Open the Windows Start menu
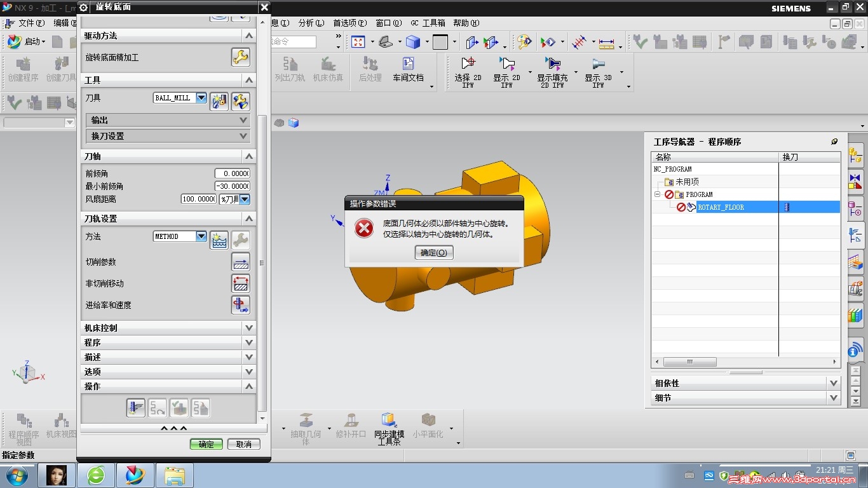This screenshot has width=868, height=488. pos(17,475)
